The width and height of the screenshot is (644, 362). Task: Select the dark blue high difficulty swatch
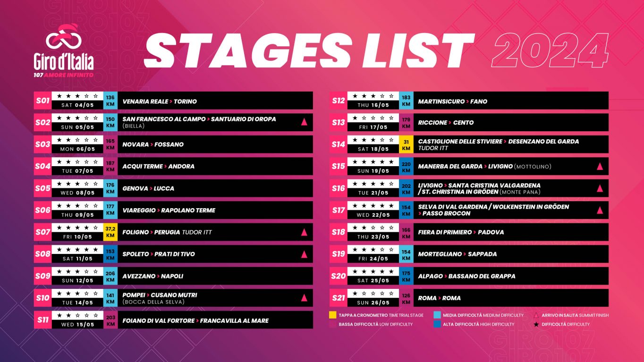(x=437, y=324)
